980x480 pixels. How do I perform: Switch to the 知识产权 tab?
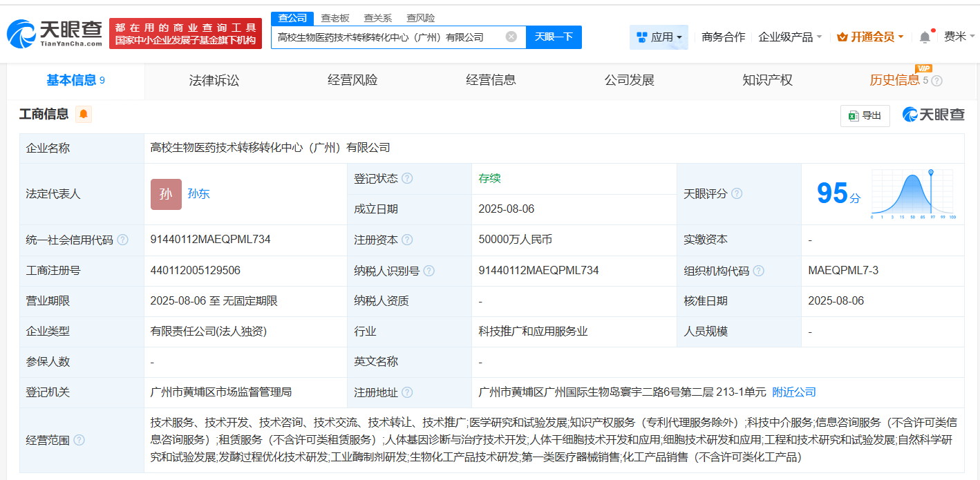click(x=767, y=81)
